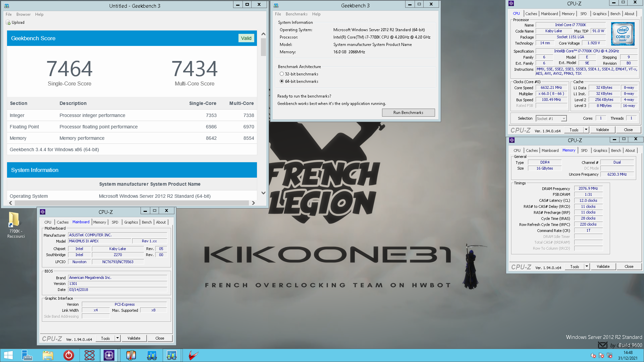Image resolution: width=644 pixels, height=362 pixels.
Task: Click the motherboard Model field MAXIMUS IX APEX
Action: click(100, 241)
